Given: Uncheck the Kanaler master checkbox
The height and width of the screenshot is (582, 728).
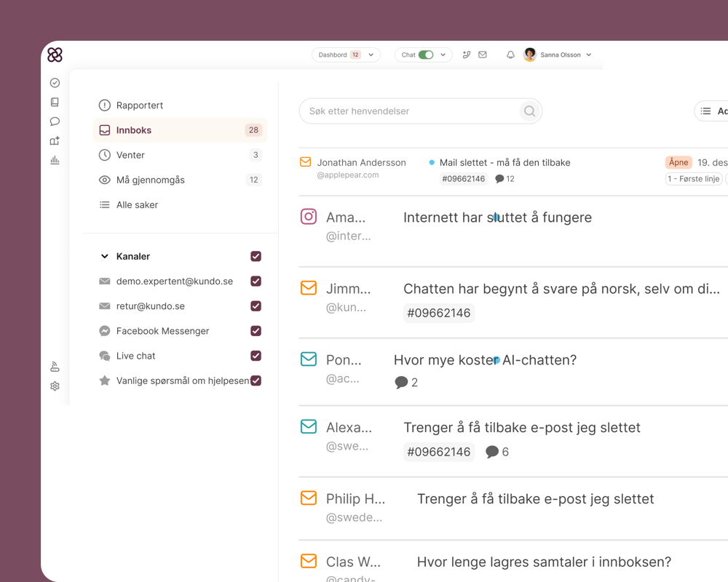Looking at the screenshot, I should (256, 256).
